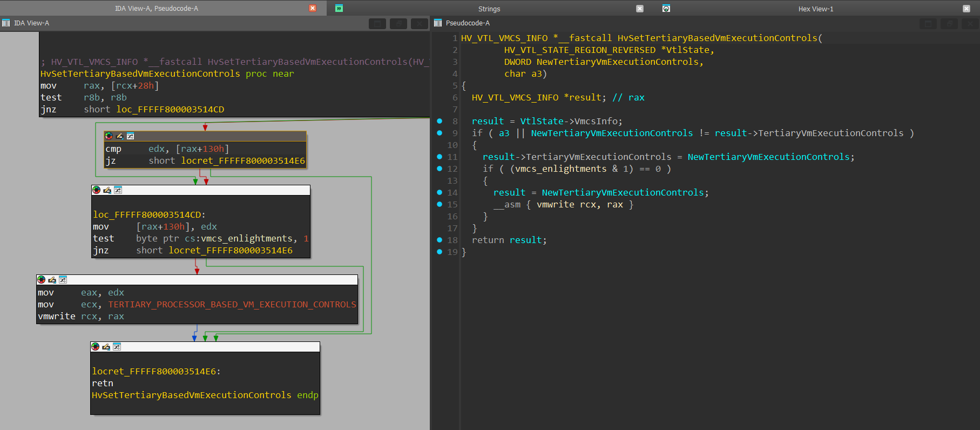This screenshot has height=430, width=980.
Task: Click group nodes icon on locret_FFFFF800003514E6 block
Action: 117,347
